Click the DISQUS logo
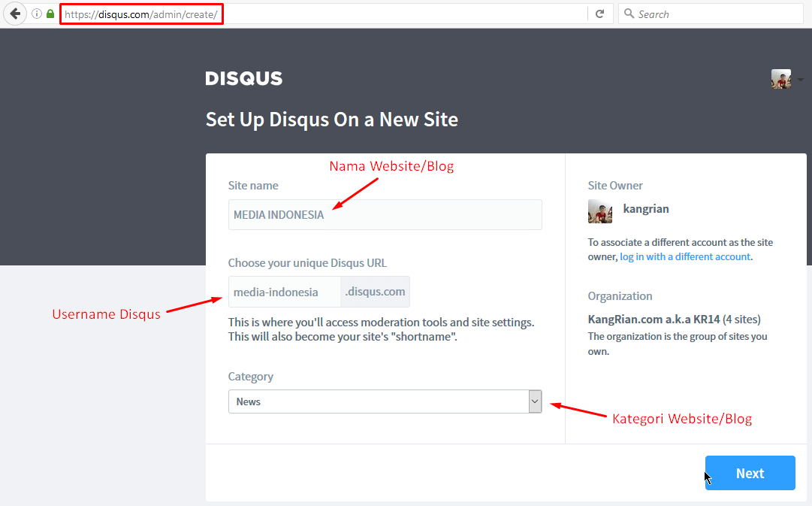This screenshot has height=506, width=812. 244,78
